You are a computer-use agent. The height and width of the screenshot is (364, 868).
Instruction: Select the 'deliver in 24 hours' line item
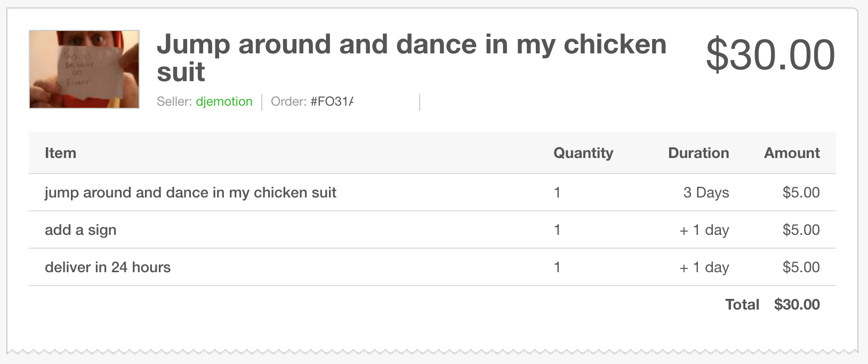tap(108, 267)
